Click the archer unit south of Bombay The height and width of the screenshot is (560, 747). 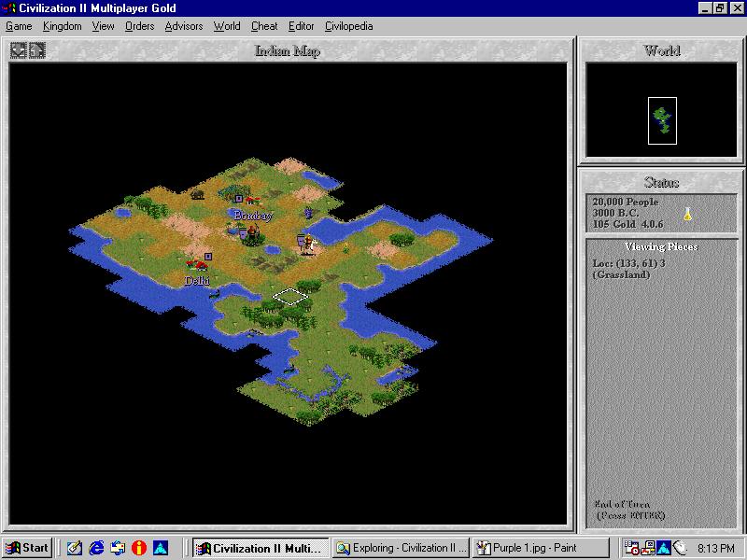point(253,234)
